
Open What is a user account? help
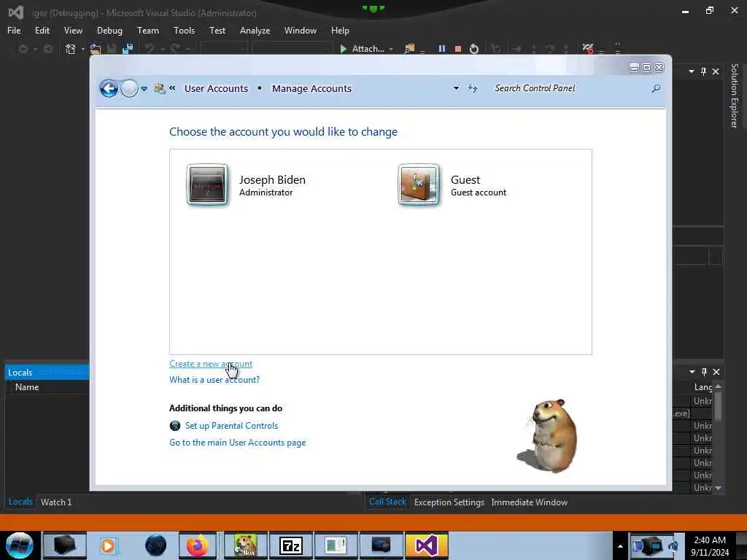click(214, 379)
